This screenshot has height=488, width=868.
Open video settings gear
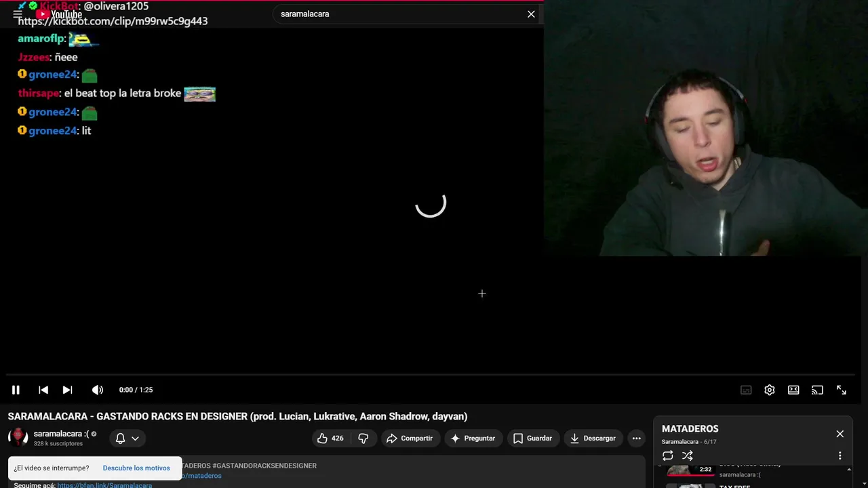point(770,390)
